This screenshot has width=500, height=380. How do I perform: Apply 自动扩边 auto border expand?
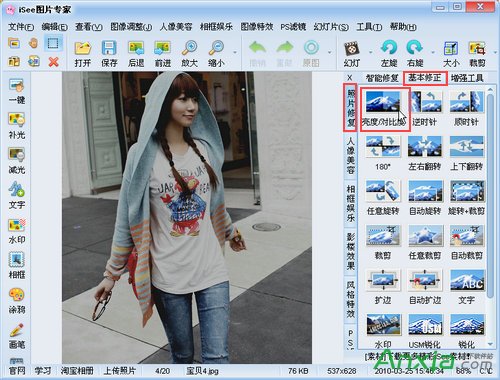click(425, 287)
